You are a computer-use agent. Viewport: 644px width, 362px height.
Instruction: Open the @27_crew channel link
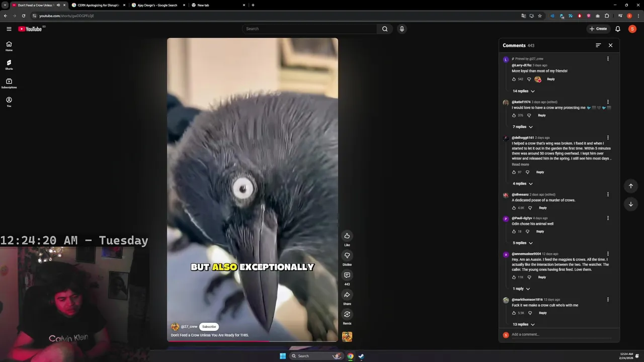[189, 327]
